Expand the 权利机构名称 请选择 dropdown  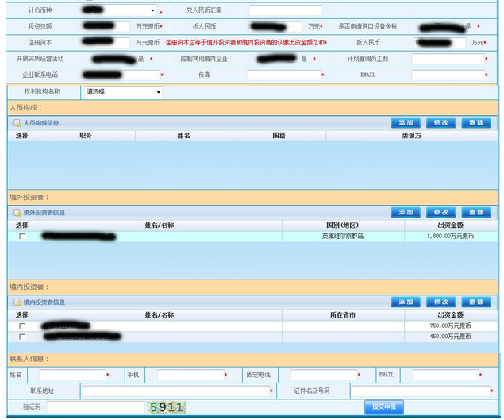point(123,92)
